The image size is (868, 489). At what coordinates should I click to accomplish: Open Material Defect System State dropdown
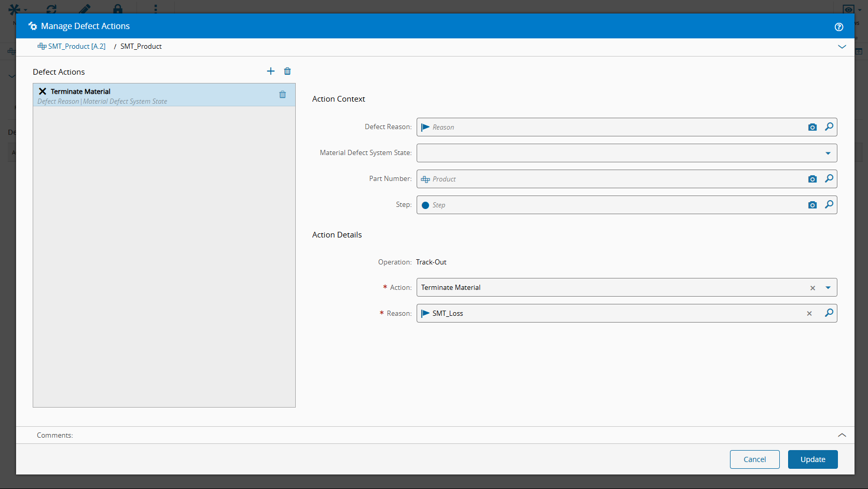[828, 153]
